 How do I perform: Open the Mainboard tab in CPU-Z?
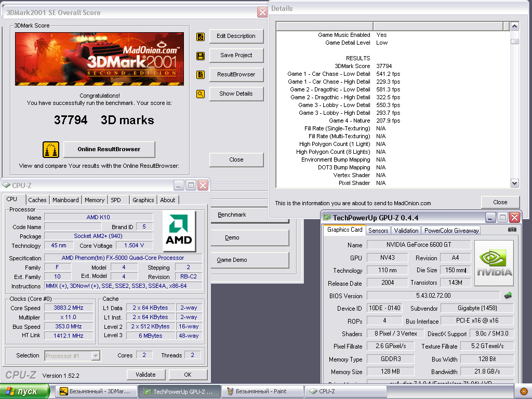pyautogui.click(x=65, y=200)
